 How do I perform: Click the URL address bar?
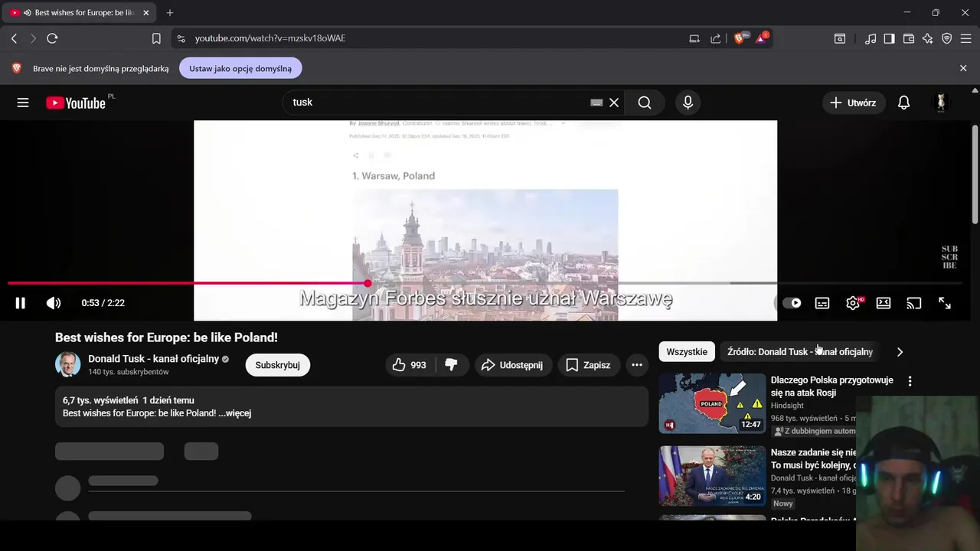tap(436, 38)
